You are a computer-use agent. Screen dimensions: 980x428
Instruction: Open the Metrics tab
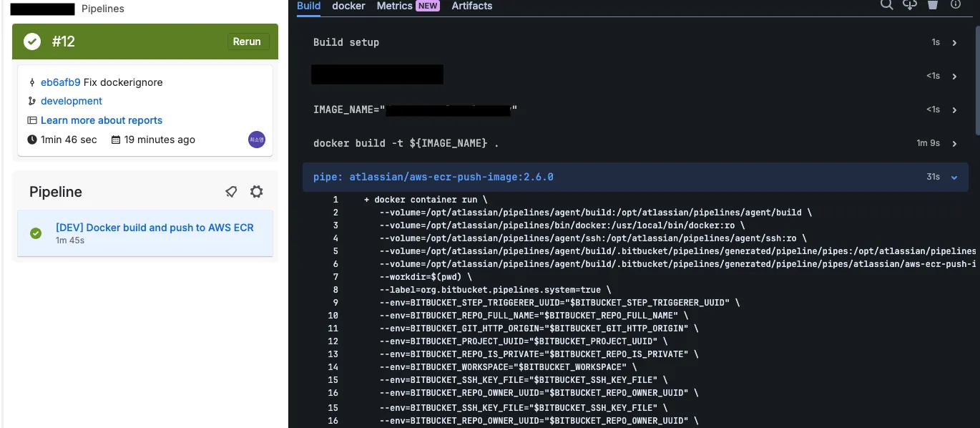(x=395, y=6)
